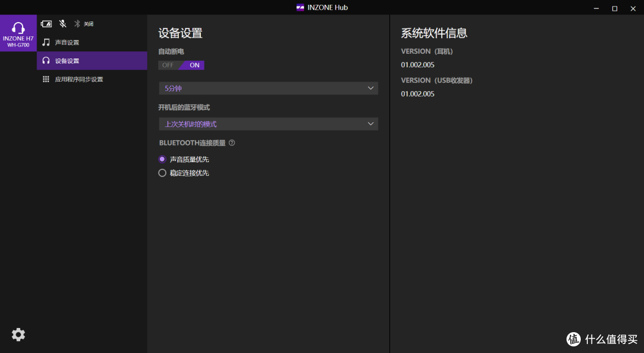Click the 设备设置 page heading
644x353 pixels.
click(x=180, y=33)
